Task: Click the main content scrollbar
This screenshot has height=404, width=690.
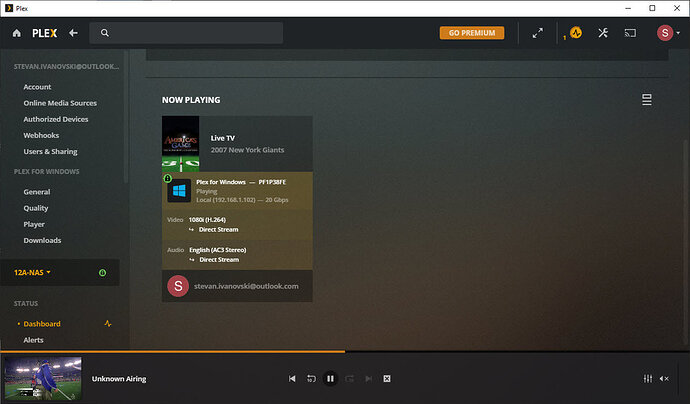Action: tap(685, 242)
